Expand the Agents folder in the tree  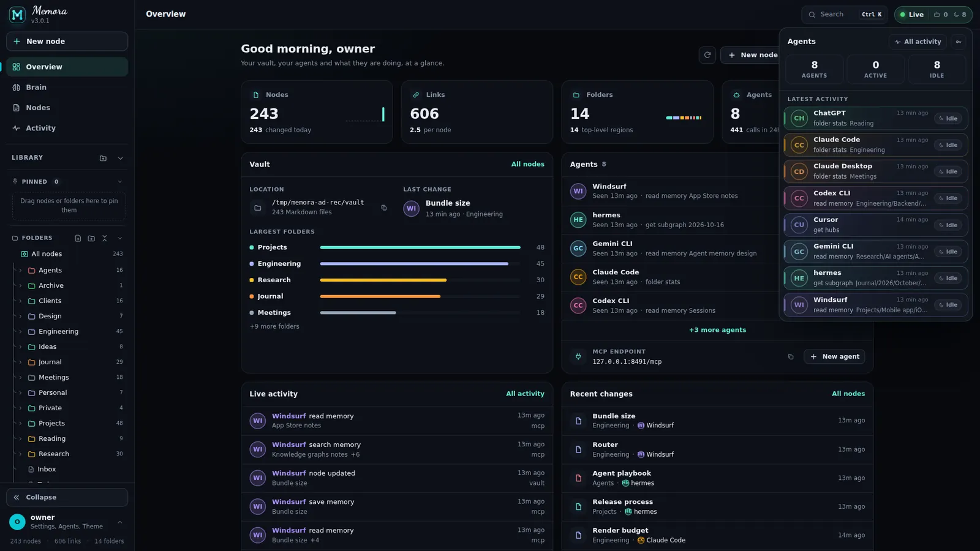(20, 270)
